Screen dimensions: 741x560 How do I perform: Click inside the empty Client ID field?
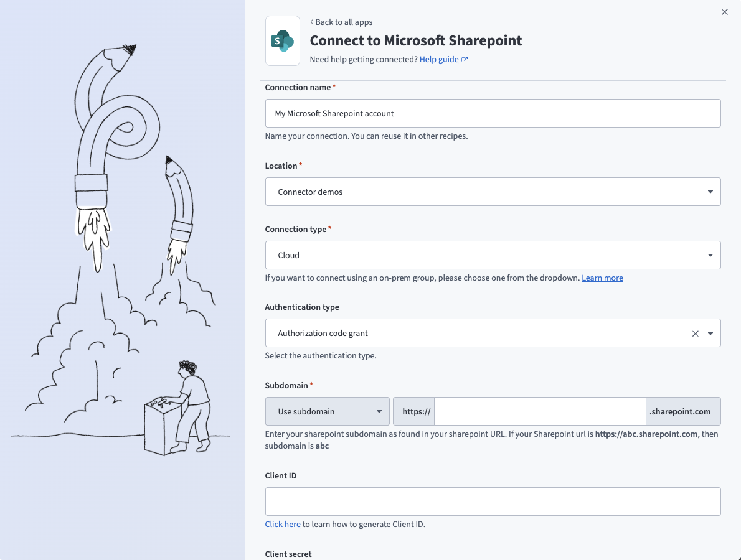492,501
